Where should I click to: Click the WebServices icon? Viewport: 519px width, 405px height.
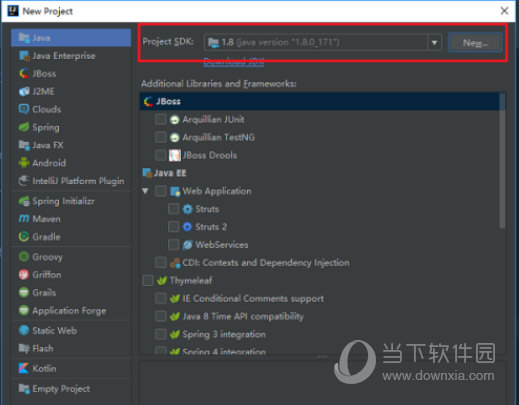point(187,245)
